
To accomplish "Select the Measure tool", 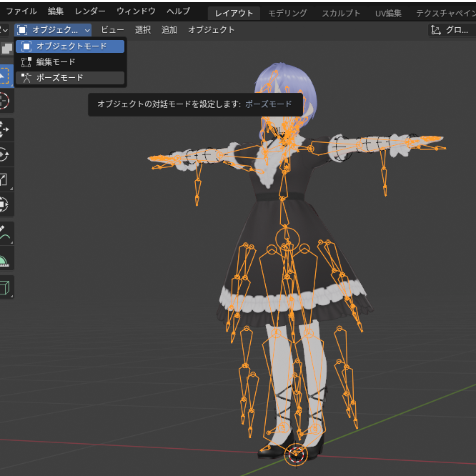I will click(x=5, y=258).
